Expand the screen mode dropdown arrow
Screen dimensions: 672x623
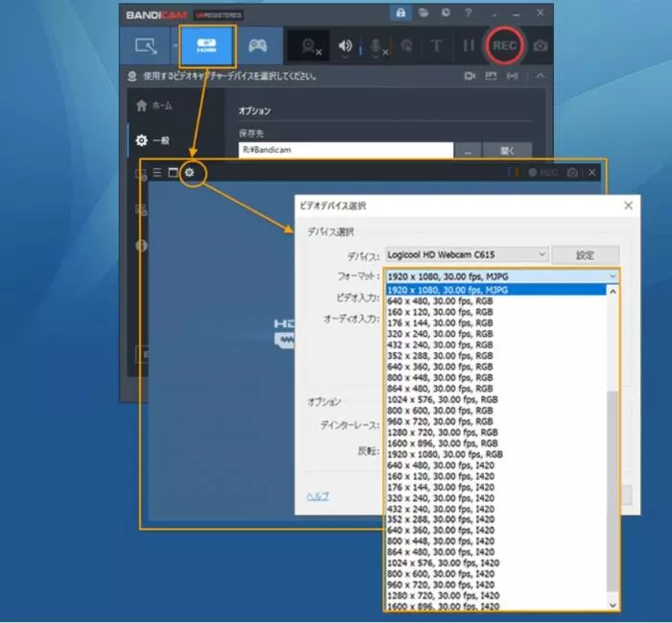point(175,45)
